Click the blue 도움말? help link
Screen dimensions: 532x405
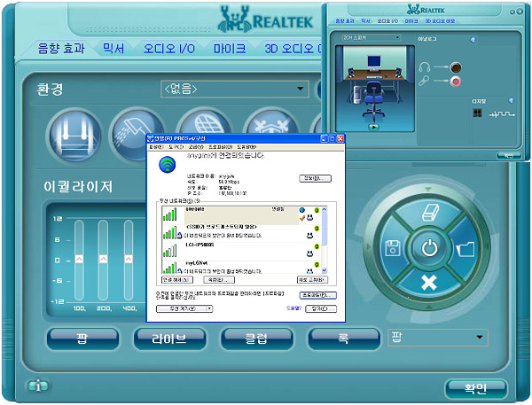tap(293, 308)
